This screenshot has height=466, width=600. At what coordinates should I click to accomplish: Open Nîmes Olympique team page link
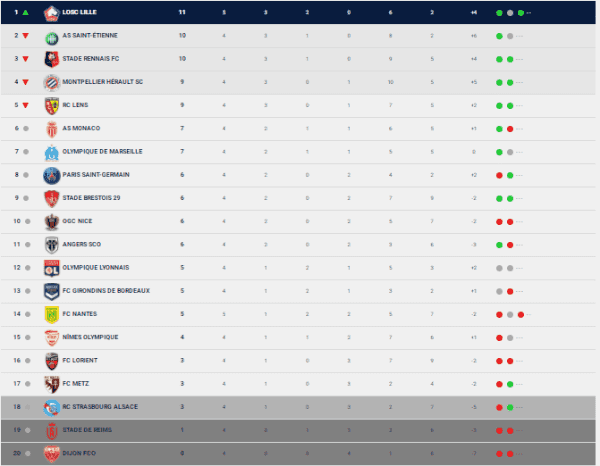pyautogui.click(x=90, y=337)
